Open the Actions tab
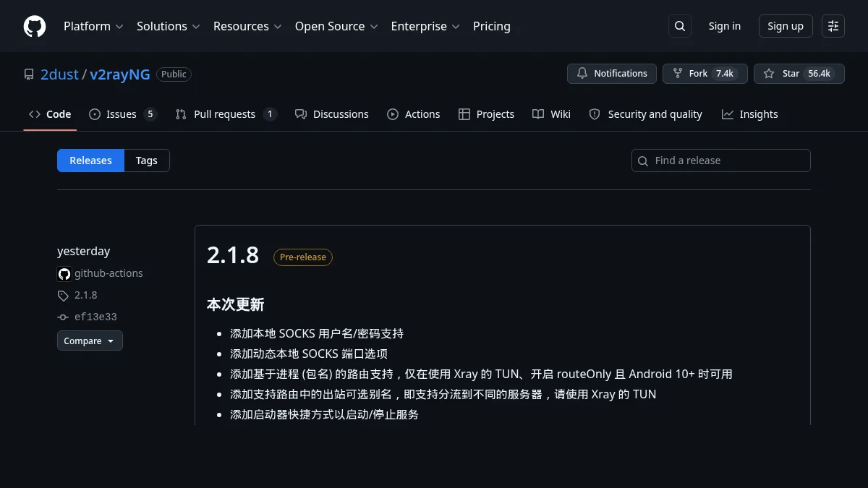 point(414,114)
